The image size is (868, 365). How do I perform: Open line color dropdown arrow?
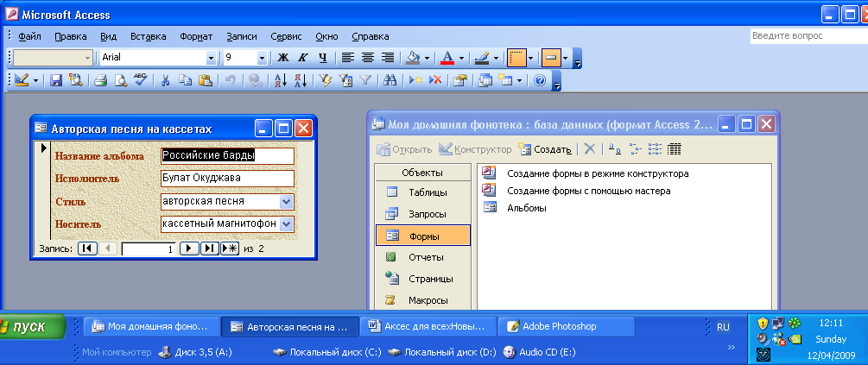(x=496, y=58)
